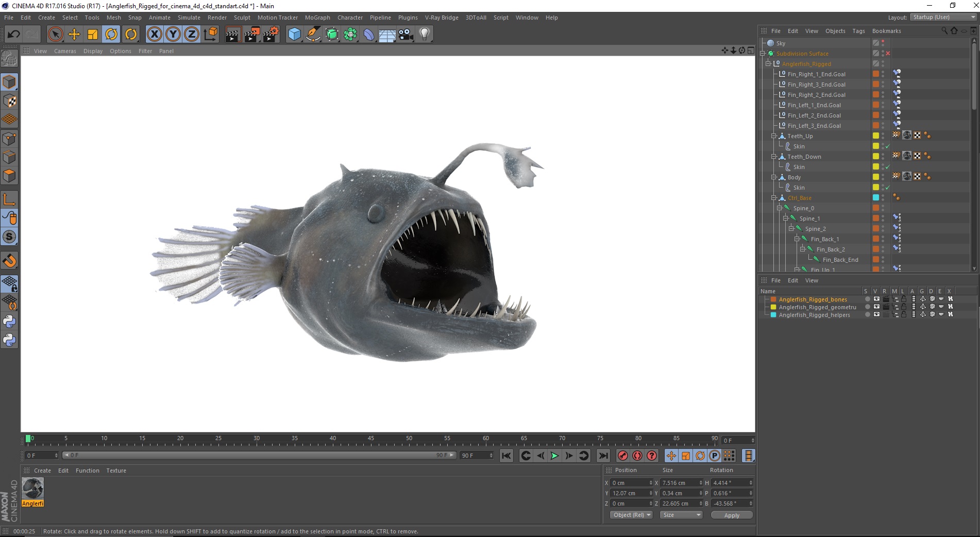Collapse the Fin_Back_1 joint

pos(797,239)
